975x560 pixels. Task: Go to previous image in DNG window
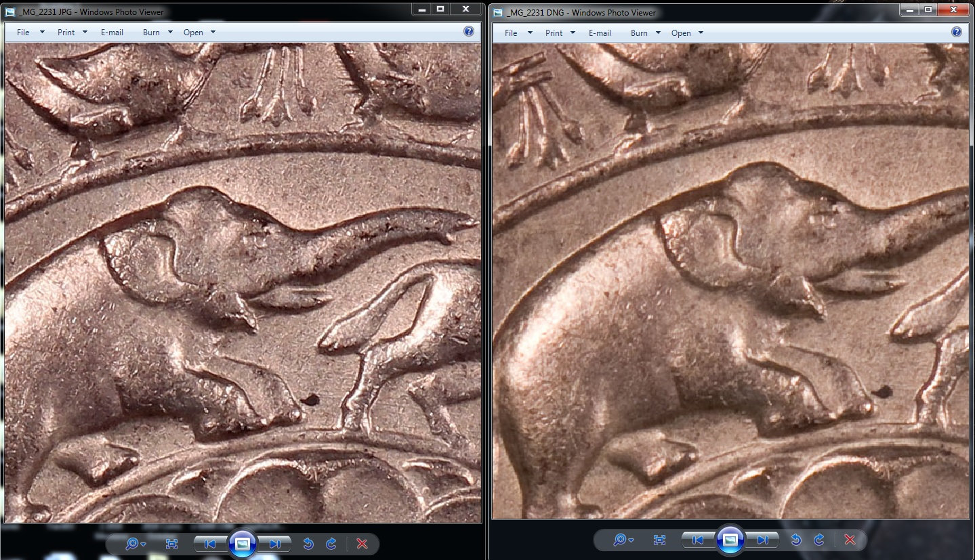[697, 540]
